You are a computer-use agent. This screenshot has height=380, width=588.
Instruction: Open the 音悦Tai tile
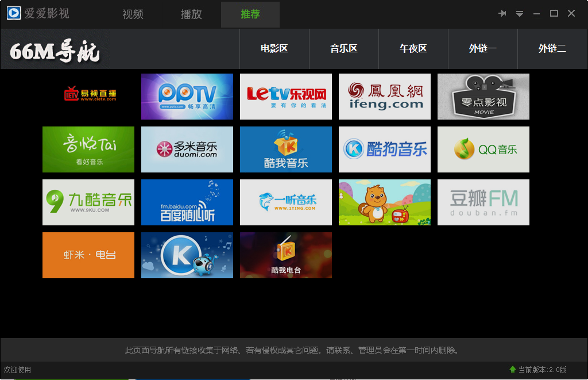pos(88,149)
